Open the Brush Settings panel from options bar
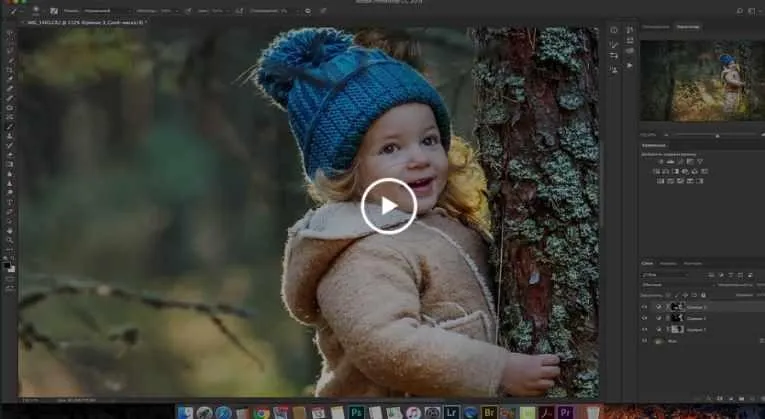The height and width of the screenshot is (419, 765). 54,11
